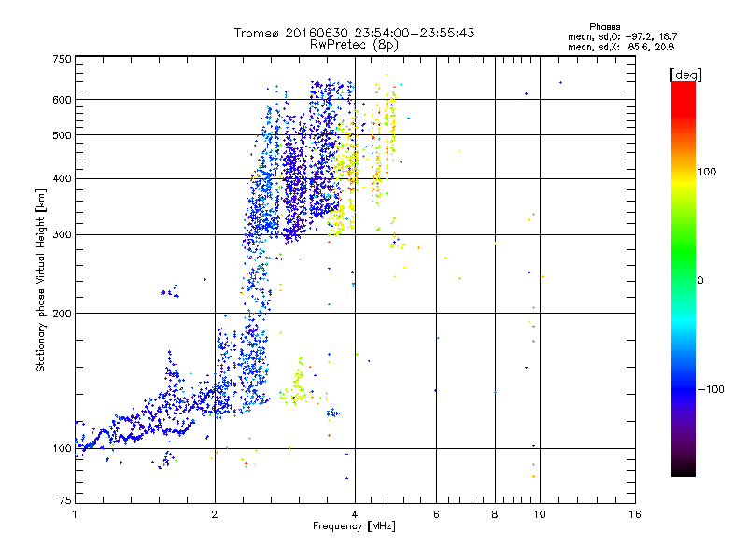Click the '400' height axis label
747x560 pixels.
click(62, 179)
